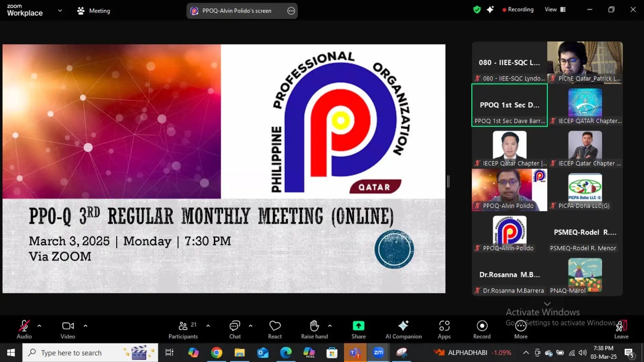Open the Chat panel

click(235, 329)
